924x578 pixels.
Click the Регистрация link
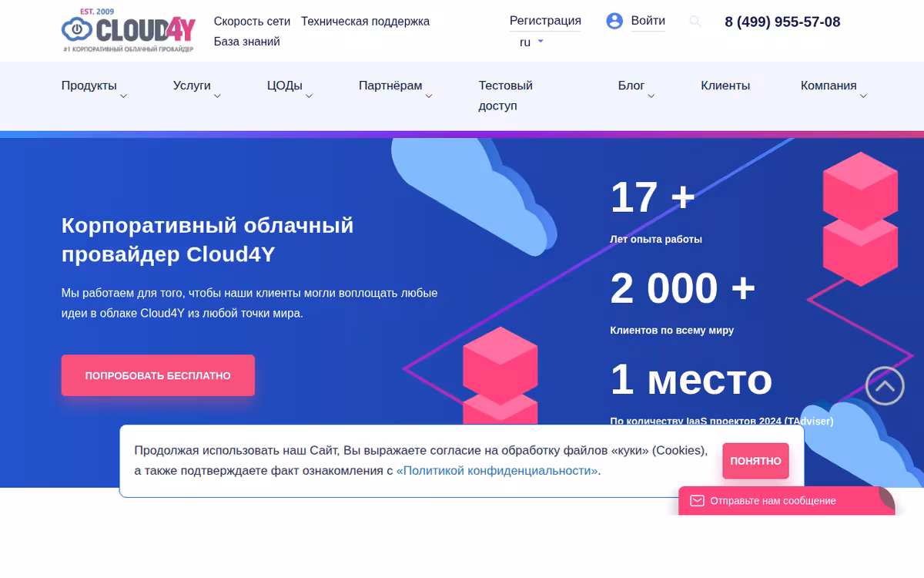545,21
